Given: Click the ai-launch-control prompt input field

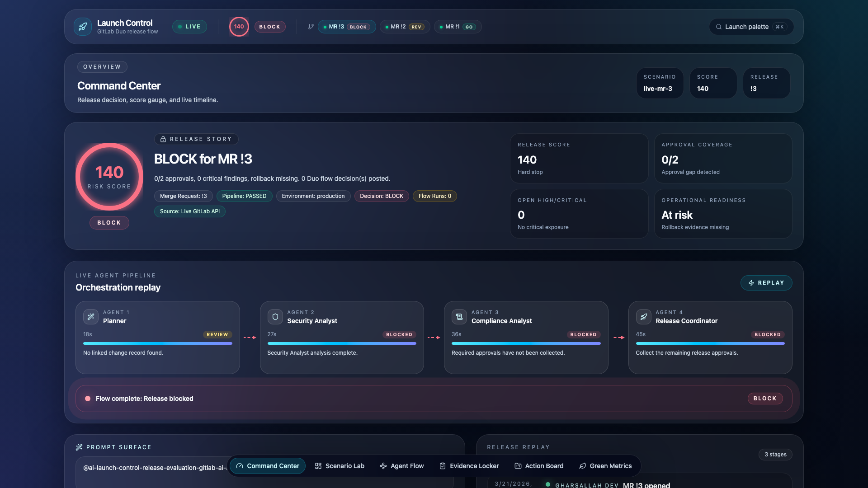Looking at the screenshot, I should click(154, 468).
